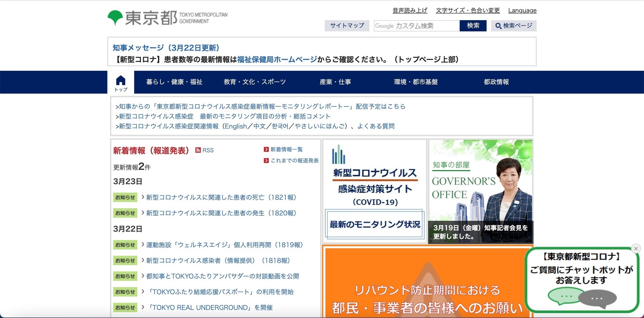Image resolution: width=644 pixels, height=318 pixels.
Task: Open the 暮らし・健康・福祉 menu
Action: (x=174, y=82)
